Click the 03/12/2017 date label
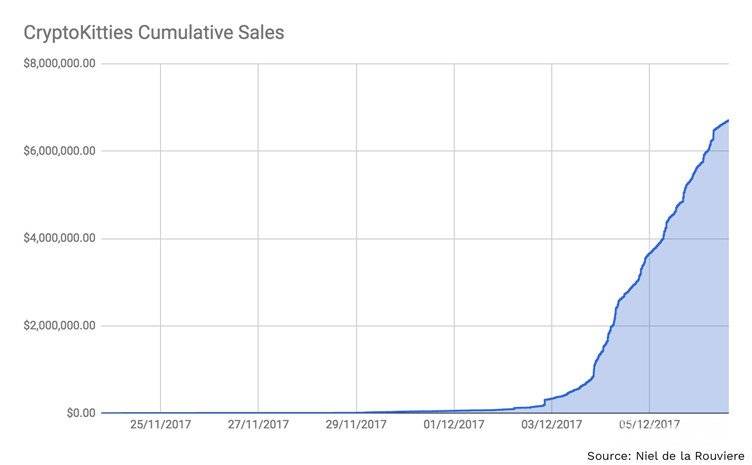The height and width of the screenshot is (465, 752). pos(552,424)
